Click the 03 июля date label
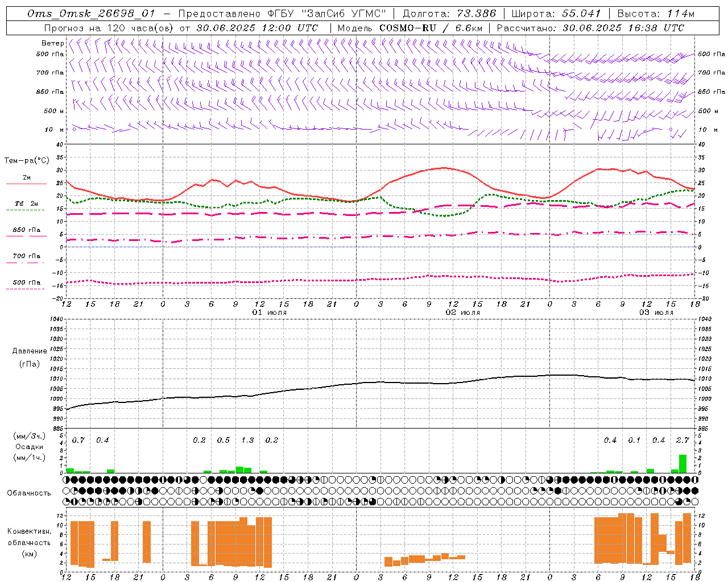 (656, 313)
